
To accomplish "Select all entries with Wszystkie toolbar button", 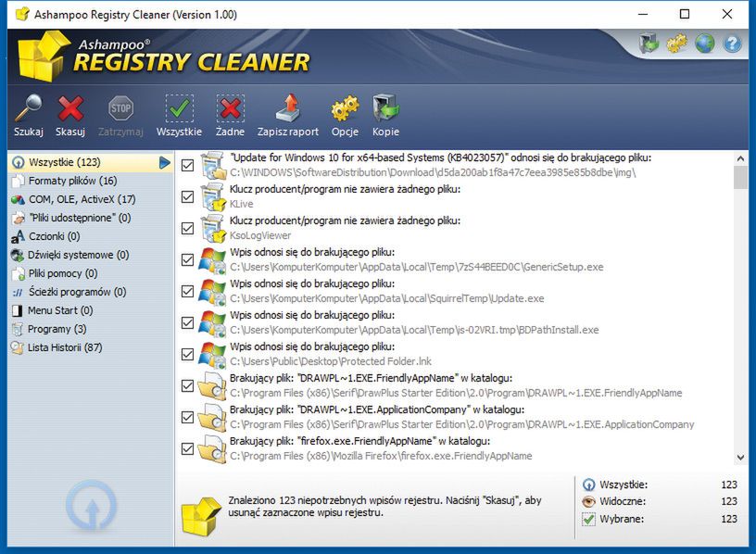I will click(179, 116).
